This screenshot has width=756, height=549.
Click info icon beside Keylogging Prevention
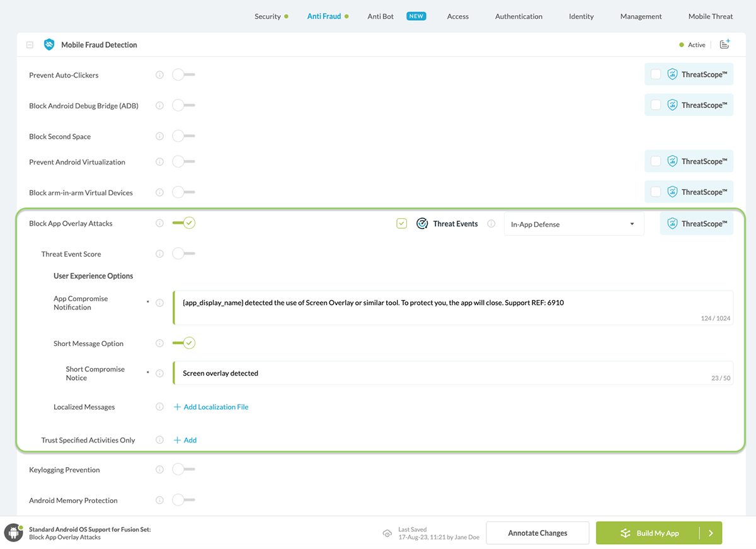[x=159, y=470]
